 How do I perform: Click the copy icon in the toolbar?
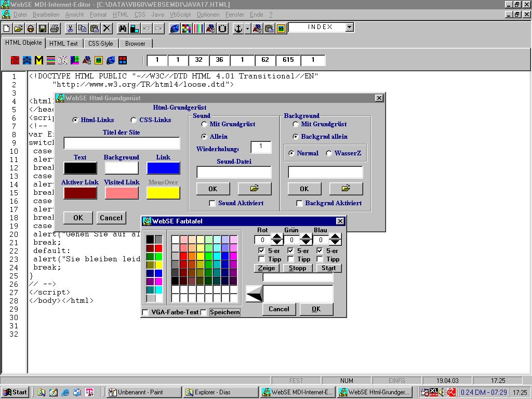pos(82,29)
